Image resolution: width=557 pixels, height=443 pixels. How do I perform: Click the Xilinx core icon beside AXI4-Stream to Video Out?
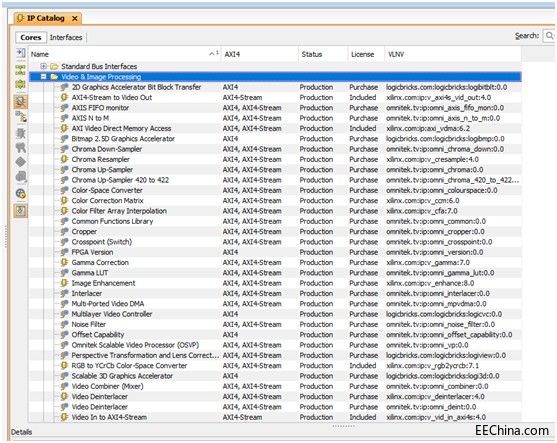click(64, 97)
